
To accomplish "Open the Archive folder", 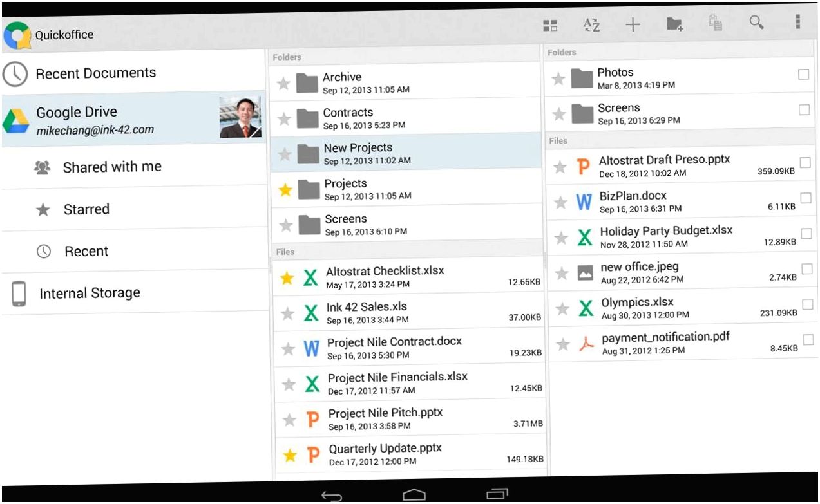I will tap(405, 82).
